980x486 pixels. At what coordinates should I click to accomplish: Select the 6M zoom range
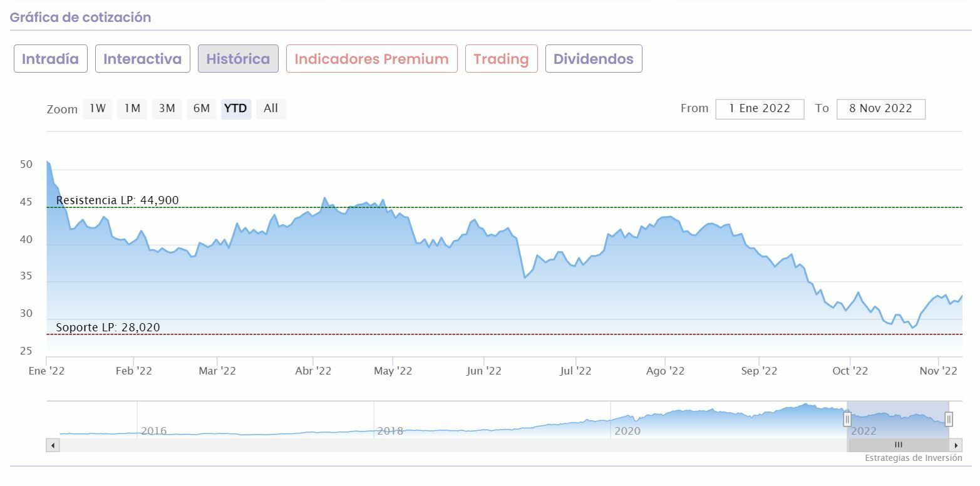[201, 108]
